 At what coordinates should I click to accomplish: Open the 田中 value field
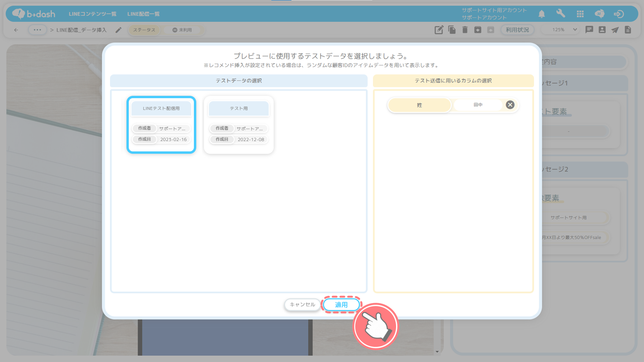pos(478,105)
